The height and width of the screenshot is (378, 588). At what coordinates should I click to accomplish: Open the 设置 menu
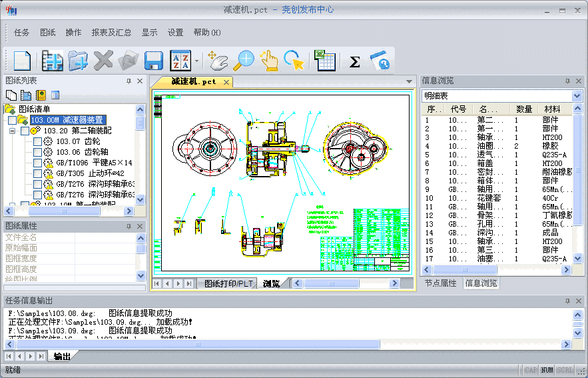(175, 33)
